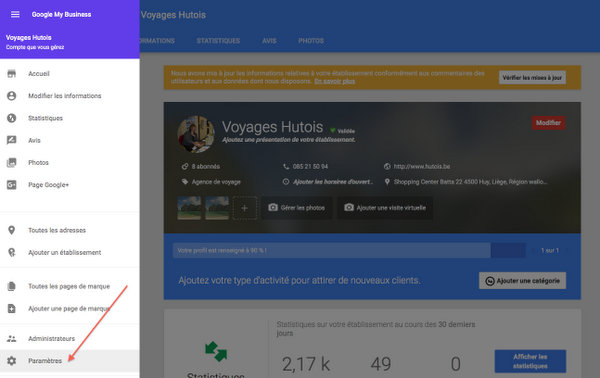Select Avis in the sidebar menu
This screenshot has width=600, height=378.
click(x=70, y=140)
